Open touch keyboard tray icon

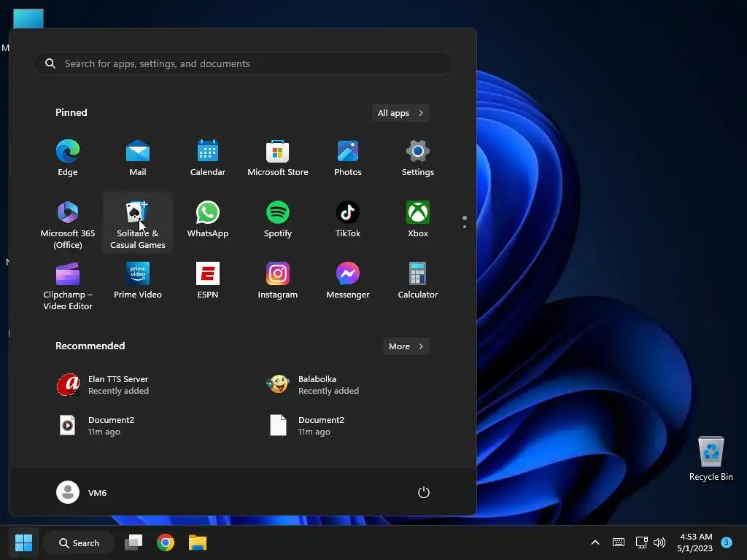(619, 542)
